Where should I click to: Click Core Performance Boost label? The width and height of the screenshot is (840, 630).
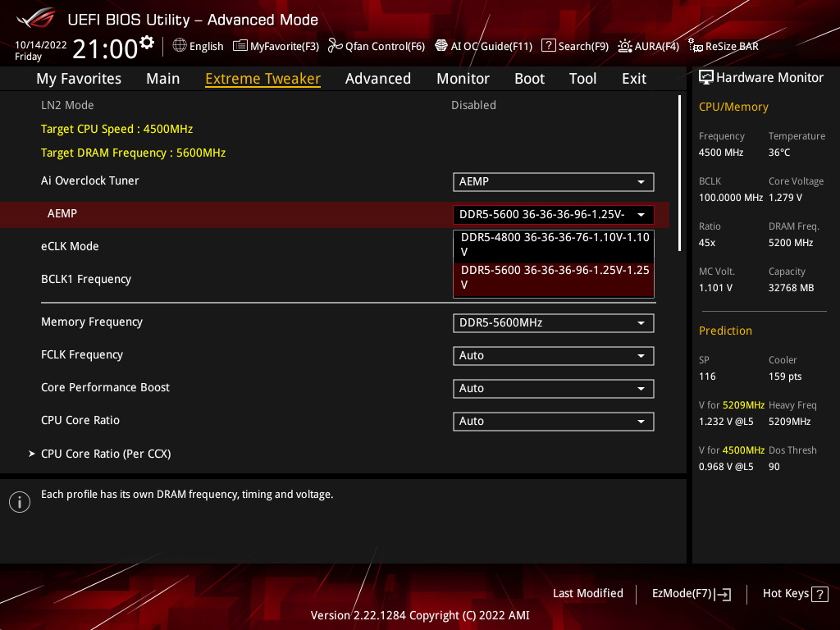click(105, 387)
